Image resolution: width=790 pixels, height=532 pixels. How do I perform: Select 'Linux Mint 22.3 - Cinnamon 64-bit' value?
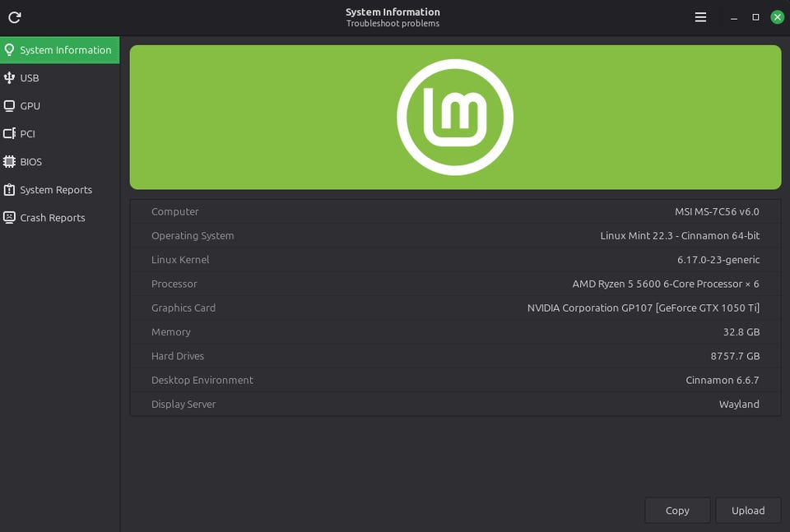[x=680, y=235]
